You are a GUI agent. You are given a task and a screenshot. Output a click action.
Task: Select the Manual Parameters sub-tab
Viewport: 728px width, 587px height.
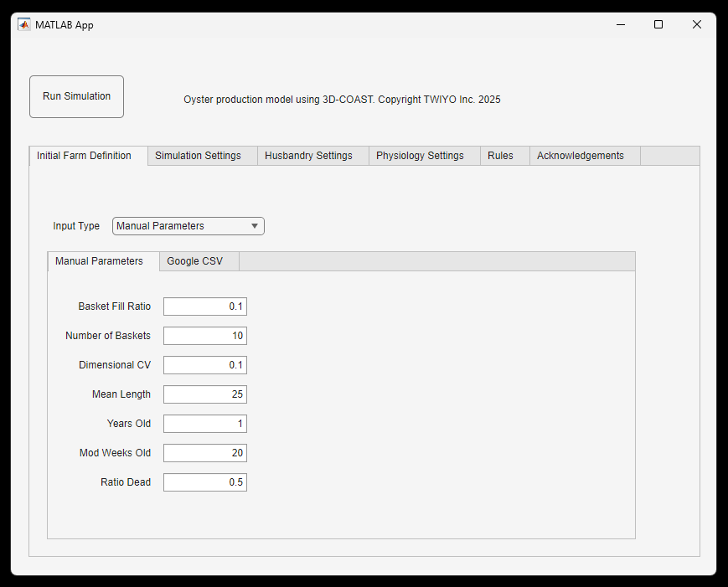click(x=101, y=261)
